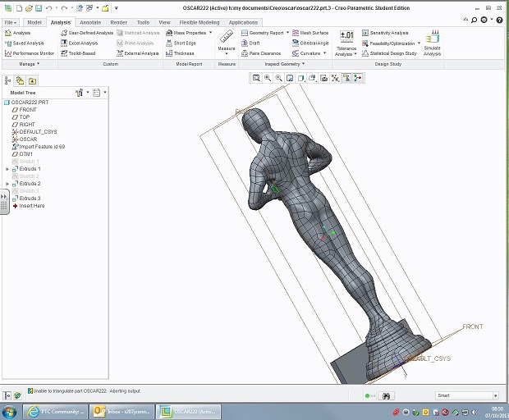
Task: Measure Dihedral Angle
Action: click(x=310, y=43)
